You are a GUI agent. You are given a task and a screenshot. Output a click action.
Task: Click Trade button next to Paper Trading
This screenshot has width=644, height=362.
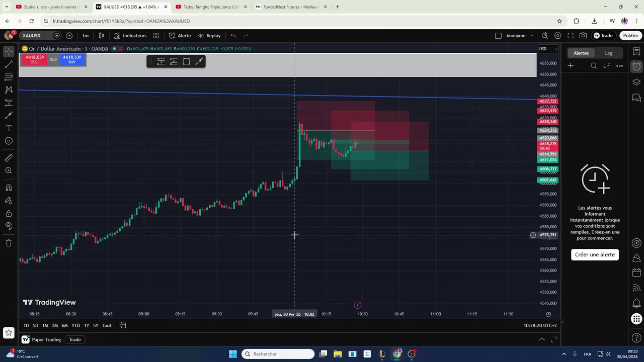tap(75, 340)
